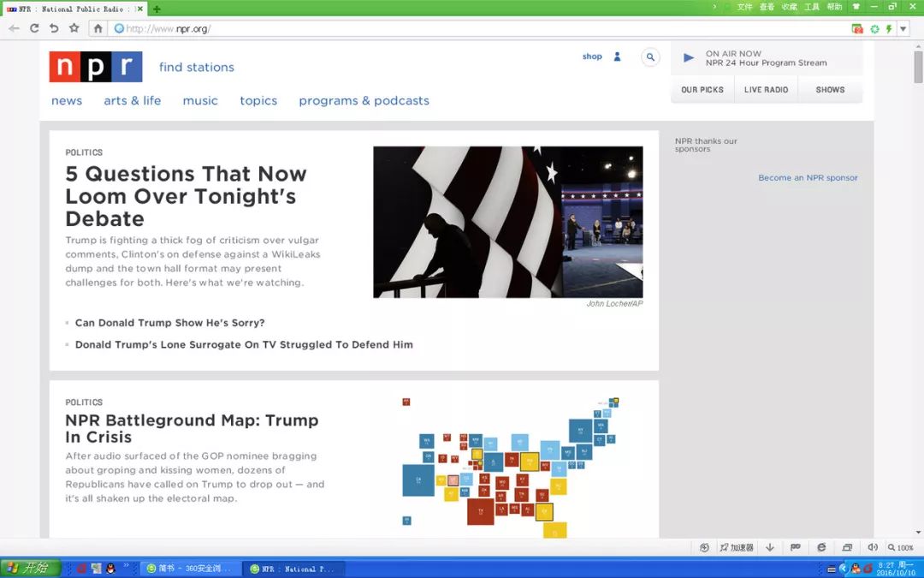924x578 pixels.
Task: Click the status bar window-stack icon
Action: coord(847,547)
